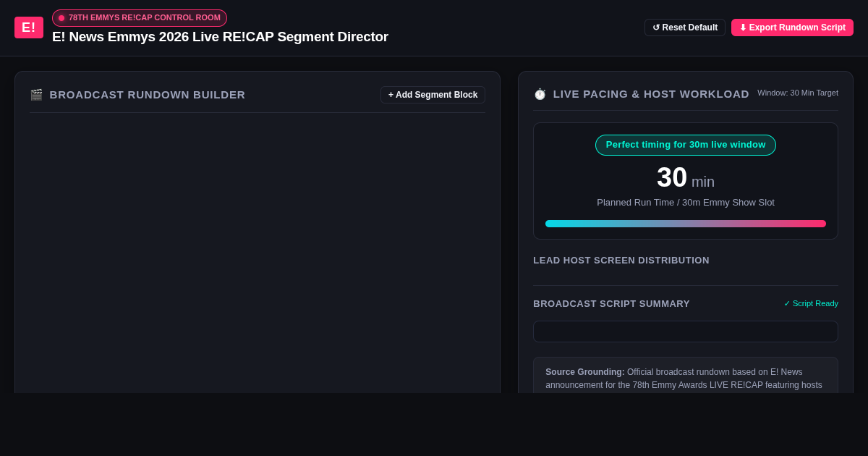
Task: Click the red live dot indicator
Action: click(61, 18)
